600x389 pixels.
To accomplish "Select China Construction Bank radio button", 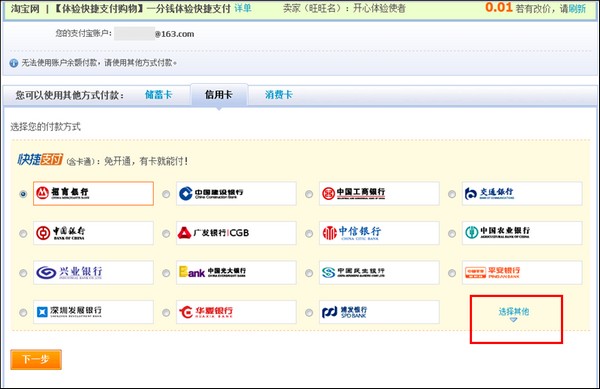I will (166, 194).
